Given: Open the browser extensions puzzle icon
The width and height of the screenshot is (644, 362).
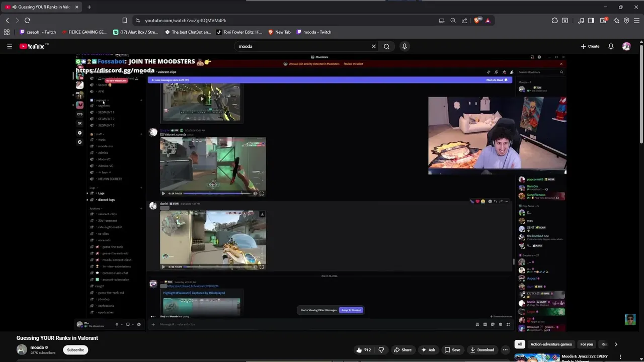Looking at the screenshot, I should (554, 21).
